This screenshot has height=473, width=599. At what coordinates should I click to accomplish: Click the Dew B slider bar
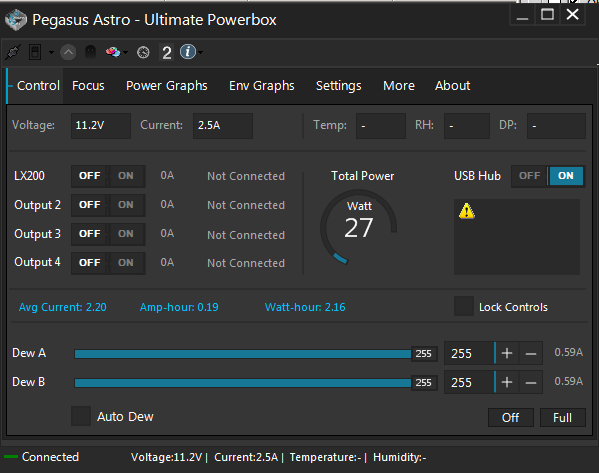point(256,383)
